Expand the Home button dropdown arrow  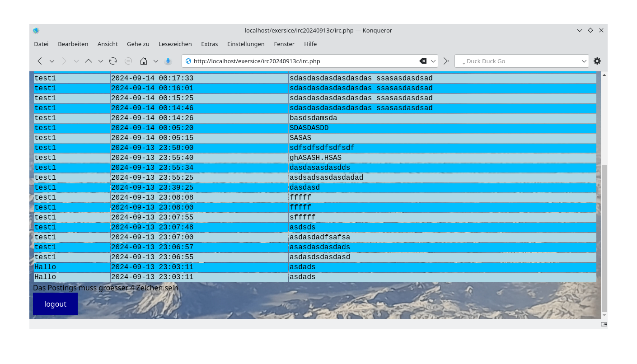coord(156,61)
